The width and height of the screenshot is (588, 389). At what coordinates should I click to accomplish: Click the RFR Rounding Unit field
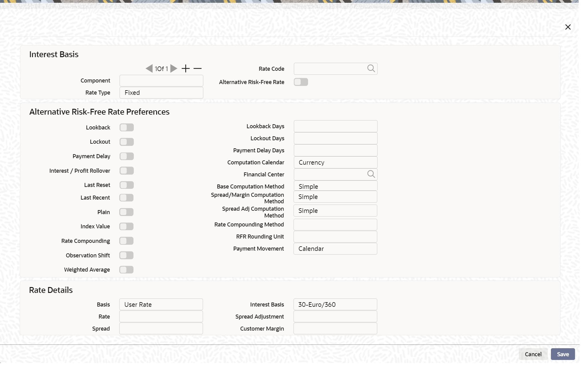[x=335, y=237]
